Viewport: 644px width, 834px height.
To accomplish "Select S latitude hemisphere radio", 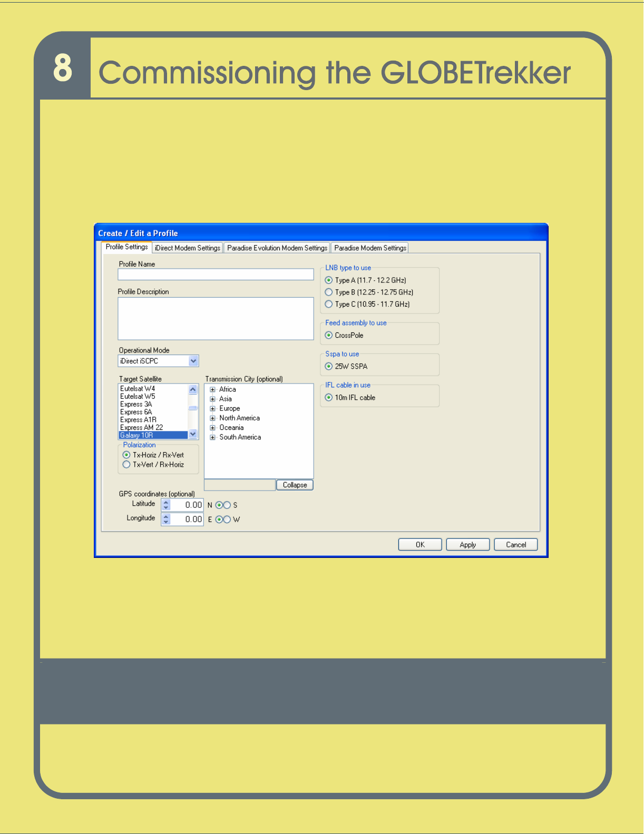I will tap(227, 505).
